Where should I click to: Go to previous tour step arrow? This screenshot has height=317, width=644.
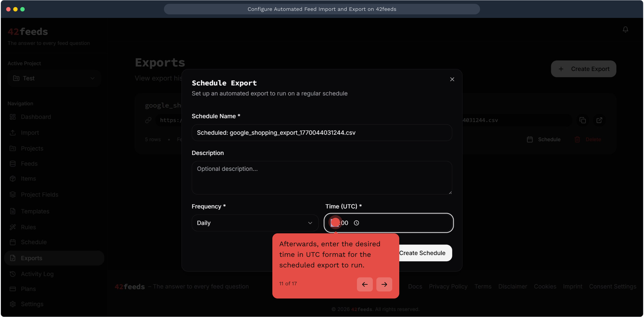coord(365,284)
